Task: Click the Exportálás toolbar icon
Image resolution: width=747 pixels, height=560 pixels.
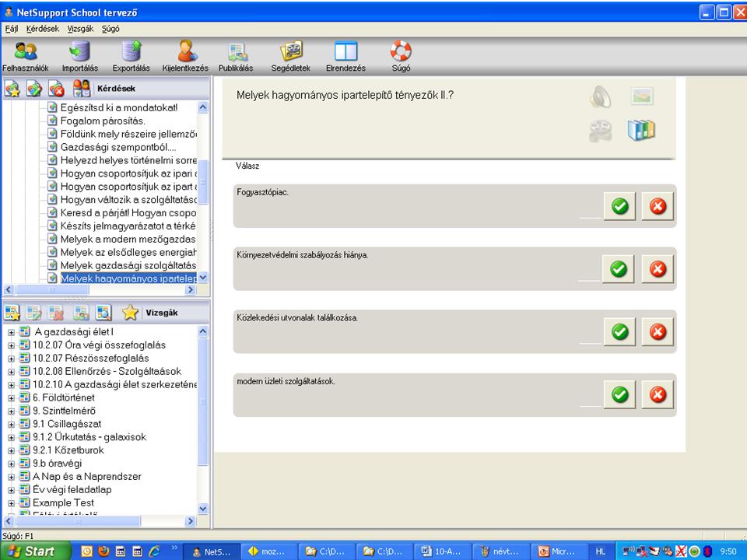Action: [x=131, y=52]
